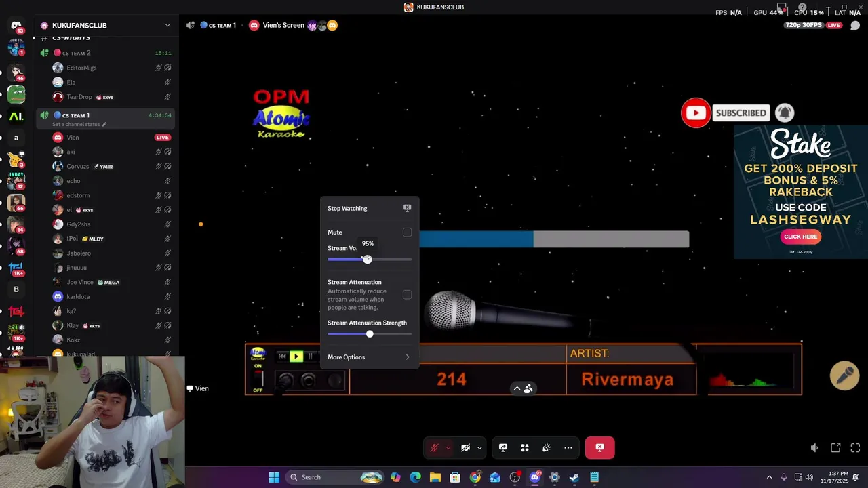Click Vien's Screen title at top
868x488 pixels.
(x=283, y=26)
